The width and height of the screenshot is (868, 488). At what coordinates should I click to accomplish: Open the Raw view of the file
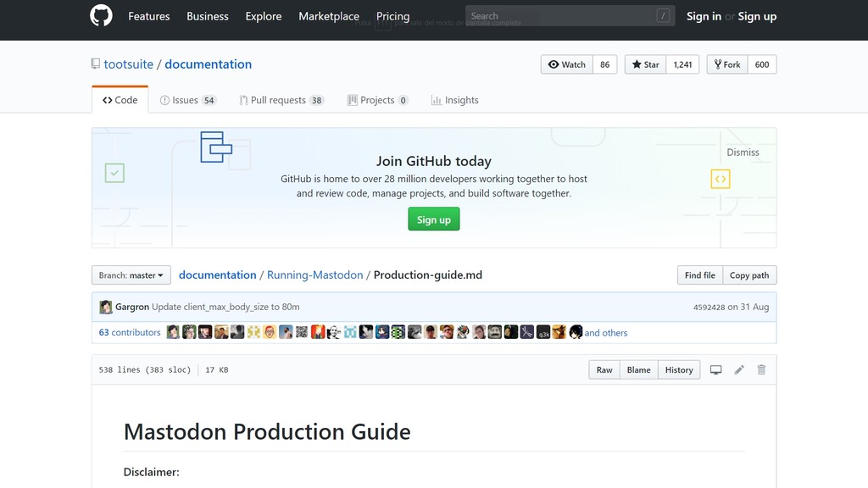click(x=604, y=369)
